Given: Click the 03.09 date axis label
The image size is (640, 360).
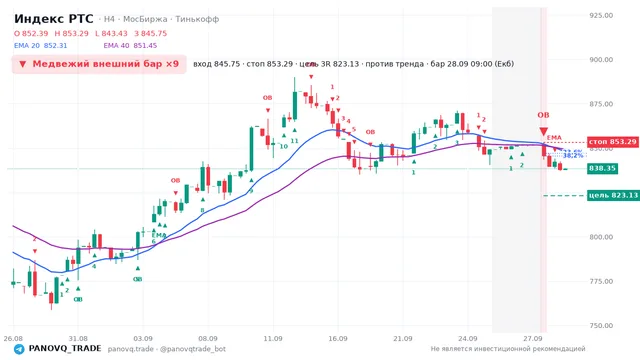Looking at the screenshot, I should [x=143, y=339].
